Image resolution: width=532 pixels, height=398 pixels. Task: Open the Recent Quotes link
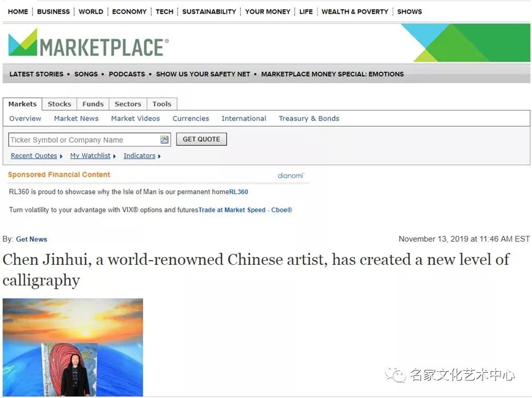click(x=34, y=156)
